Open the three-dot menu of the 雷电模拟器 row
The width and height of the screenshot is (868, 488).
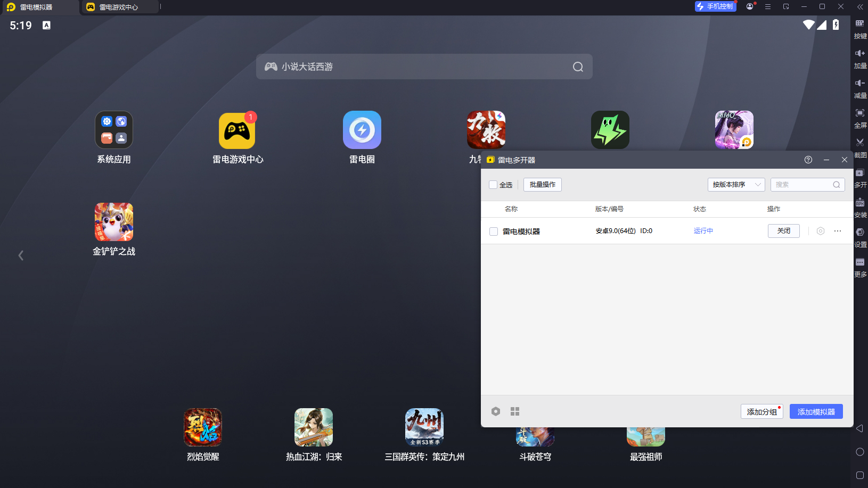[838, 231]
